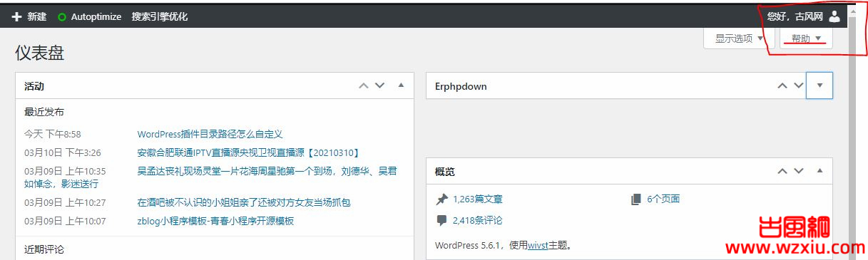Image resolution: width=868 pixels, height=260 pixels.
Task: Open post 吴孟达丧礼,现场灵堂一片花海
Action: pyautogui.click(x=267, y=171)
